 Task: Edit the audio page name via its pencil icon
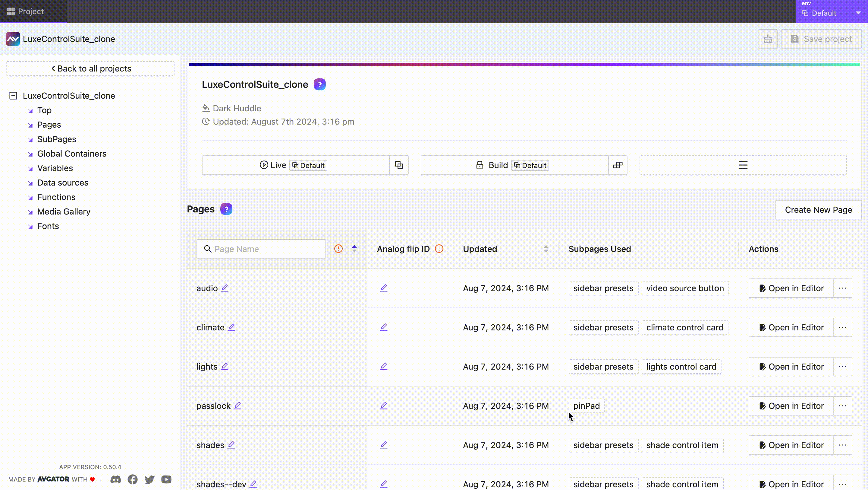tap(225, 288)
